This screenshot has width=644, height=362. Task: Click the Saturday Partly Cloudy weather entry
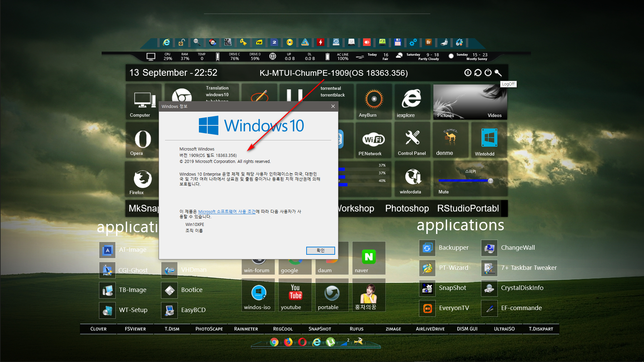pos(418,56)
